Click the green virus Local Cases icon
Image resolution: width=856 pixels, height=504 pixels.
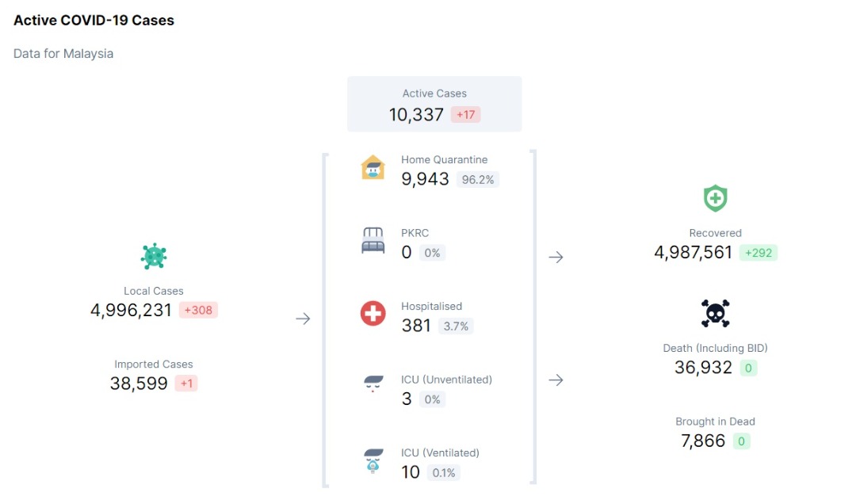pyautogui.click(x=154, y=256)
